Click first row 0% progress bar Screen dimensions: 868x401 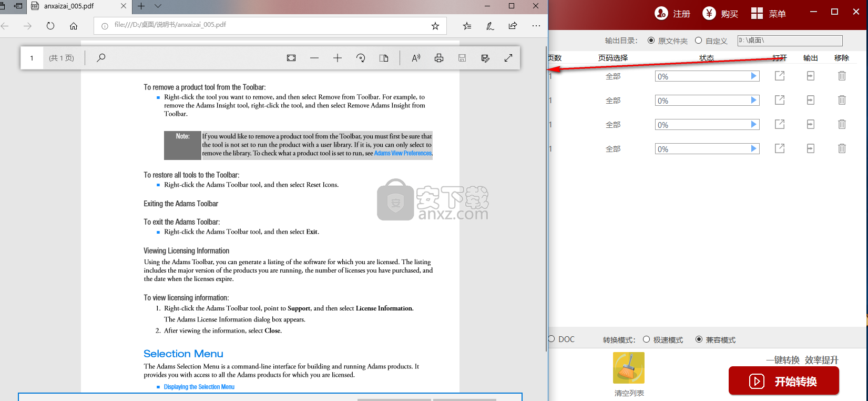[x=707, y=76]
